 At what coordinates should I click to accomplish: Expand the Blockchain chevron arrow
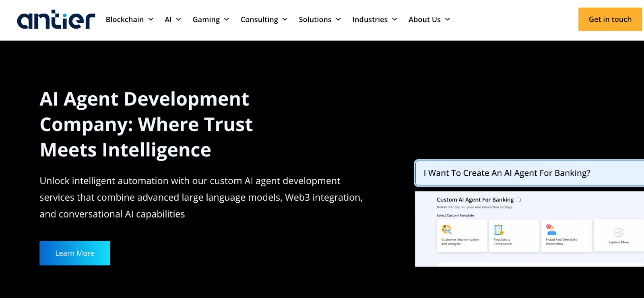(x=151, y=19)
